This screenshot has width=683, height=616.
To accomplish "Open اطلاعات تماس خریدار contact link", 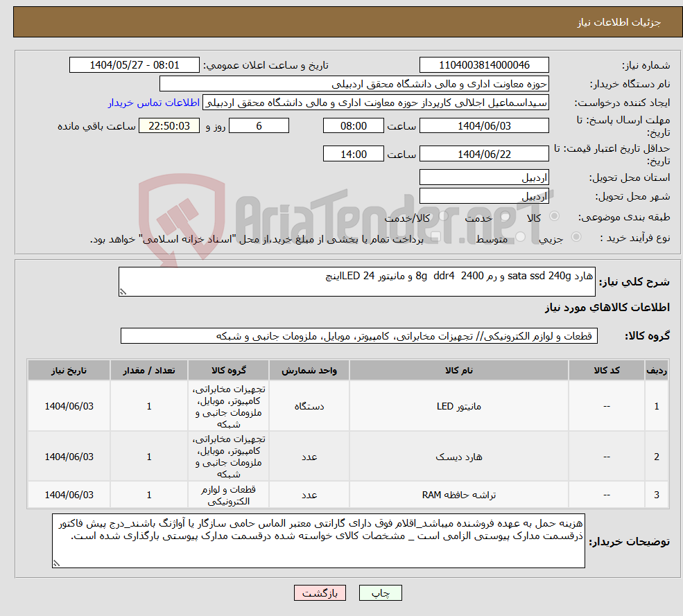I will 154,103.
